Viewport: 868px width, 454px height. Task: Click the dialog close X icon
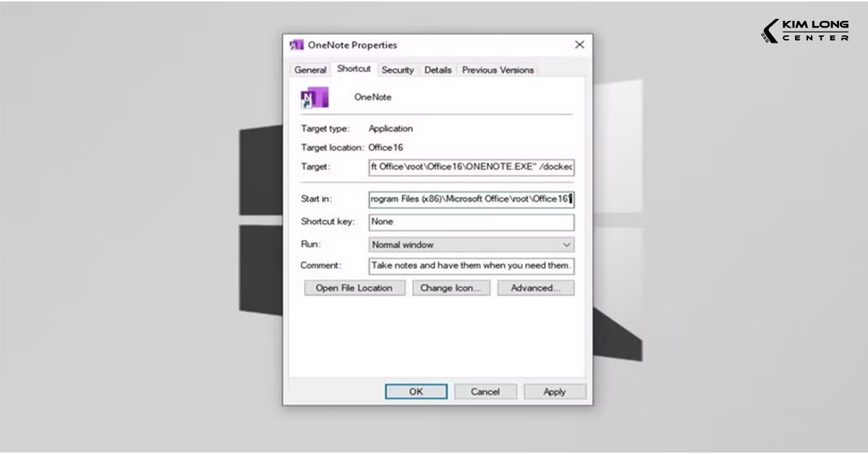pyautogui.click(x=579, y=44)
